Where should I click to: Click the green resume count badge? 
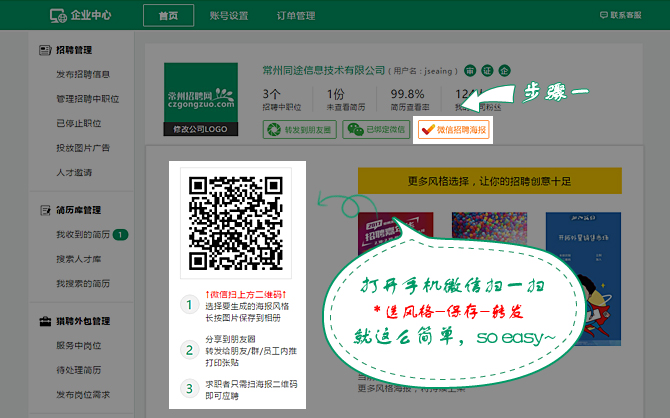[x=120, y=235]
